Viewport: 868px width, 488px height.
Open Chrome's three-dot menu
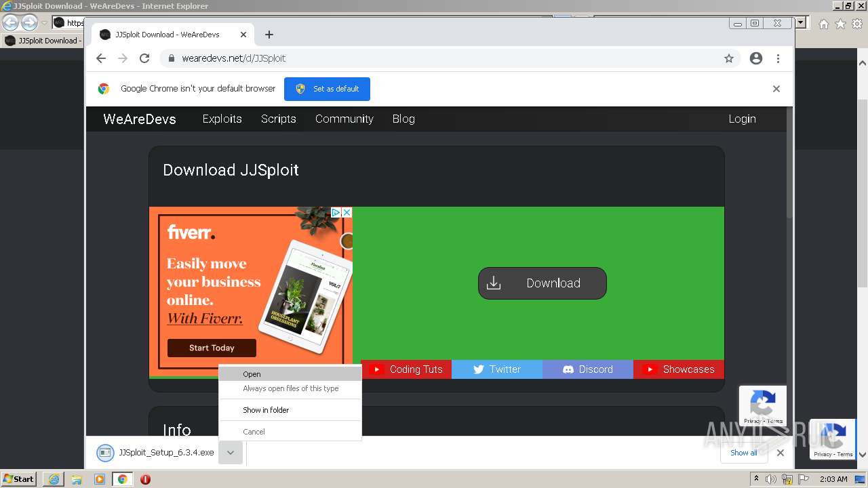778,58
